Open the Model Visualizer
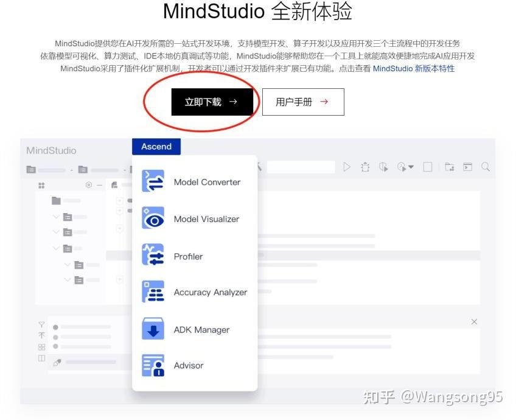This screenshot has width=516, height=420. click(207, 219)
